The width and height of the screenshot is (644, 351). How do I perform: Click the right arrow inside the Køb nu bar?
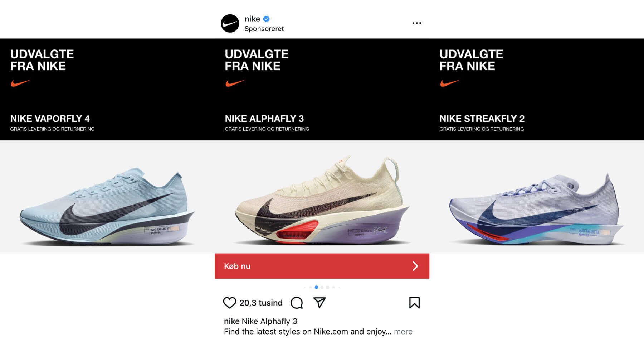pyautogui.click(x=415, y=266)
